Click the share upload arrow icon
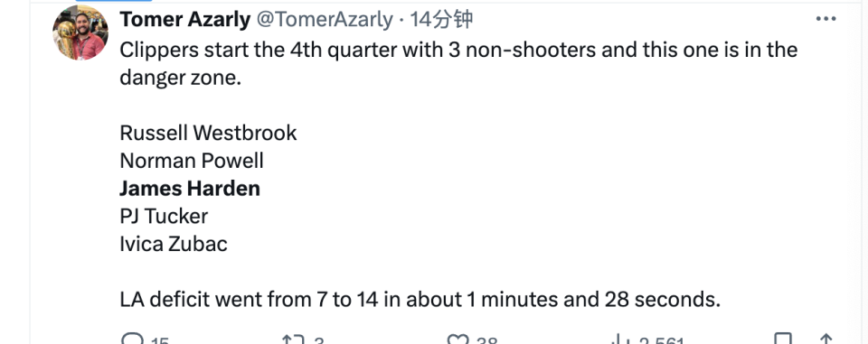 click(x=826, y=339)
